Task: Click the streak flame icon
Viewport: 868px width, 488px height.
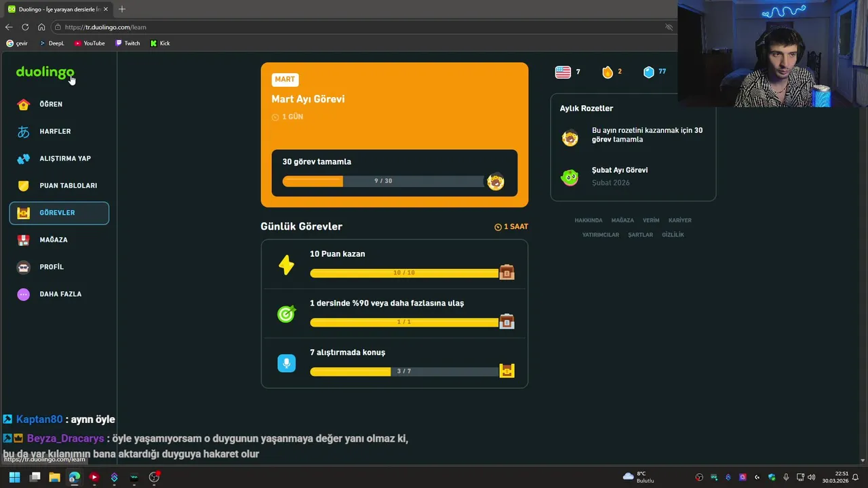Action: 608,72
